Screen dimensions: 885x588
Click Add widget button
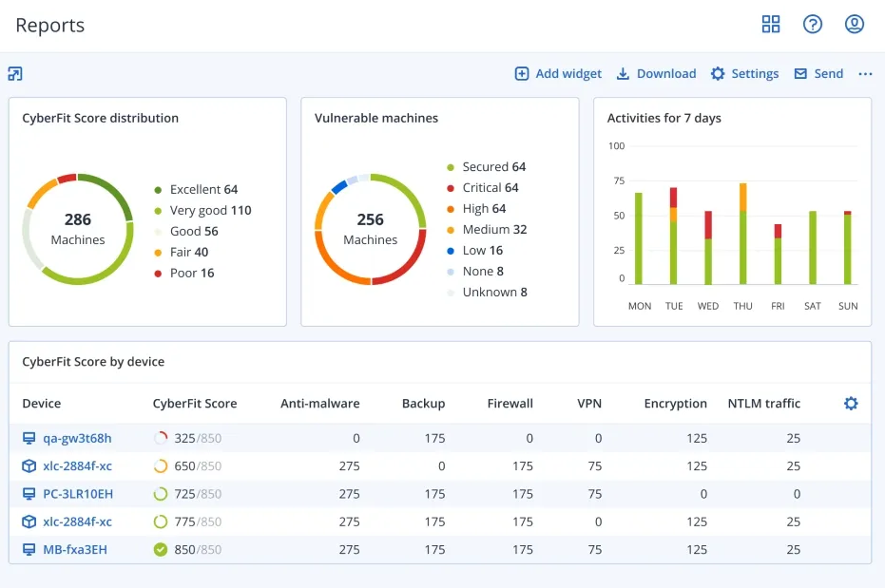pyautogui.click(x=558, y=74)
